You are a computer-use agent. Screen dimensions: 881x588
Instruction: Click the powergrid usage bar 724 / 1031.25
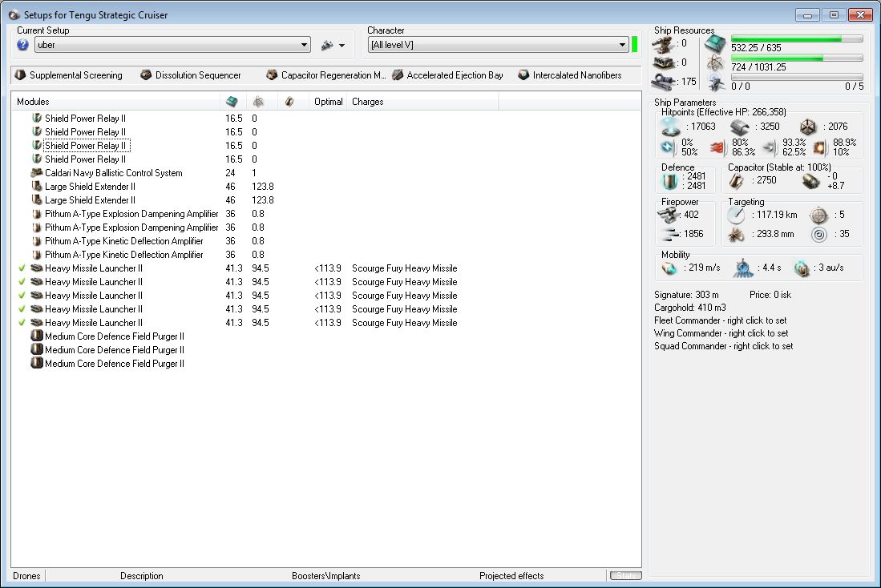point(797,58)
